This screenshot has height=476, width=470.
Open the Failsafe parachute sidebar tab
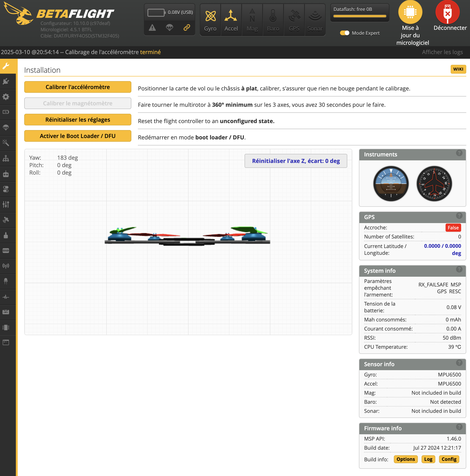(6, 127)
